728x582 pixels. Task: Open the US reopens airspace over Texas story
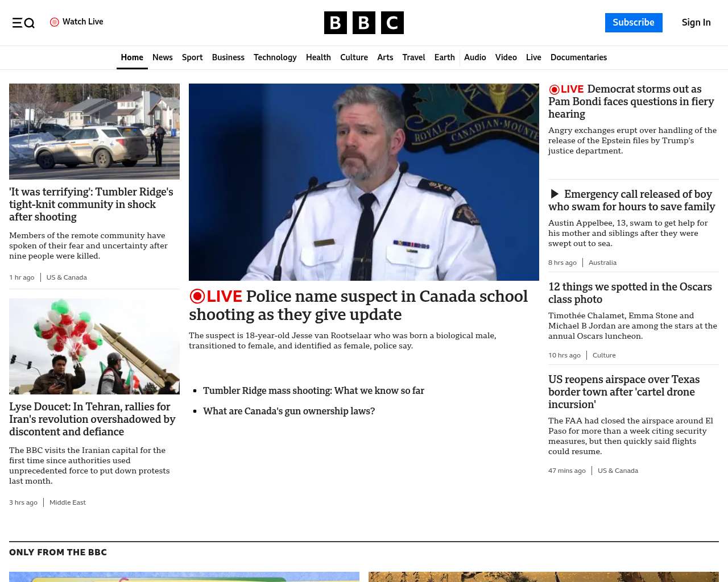click(x=624, y=392)
